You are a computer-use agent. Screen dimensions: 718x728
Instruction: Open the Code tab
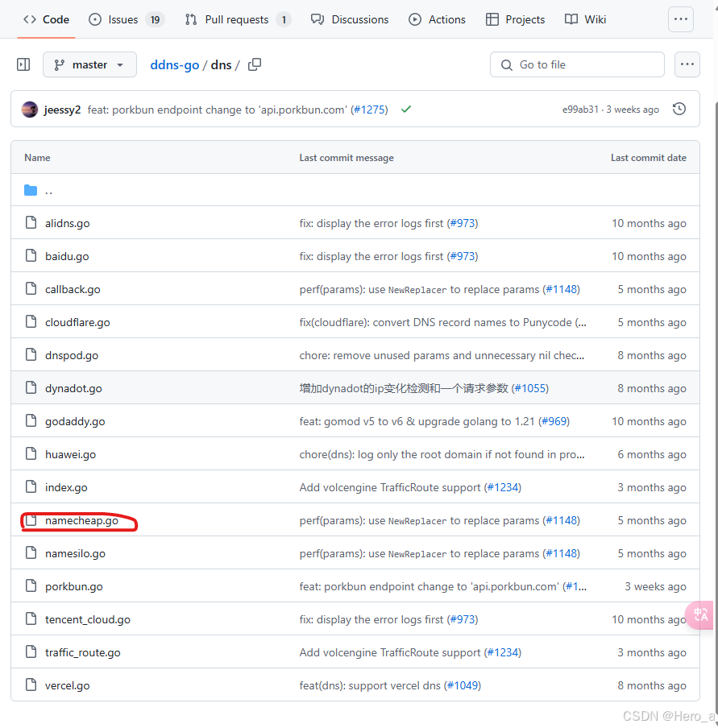46,19
